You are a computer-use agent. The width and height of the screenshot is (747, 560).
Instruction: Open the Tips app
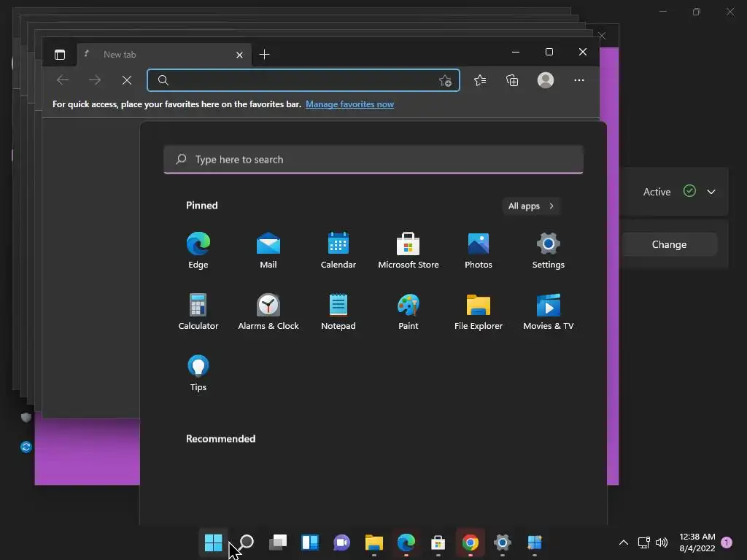198,373
